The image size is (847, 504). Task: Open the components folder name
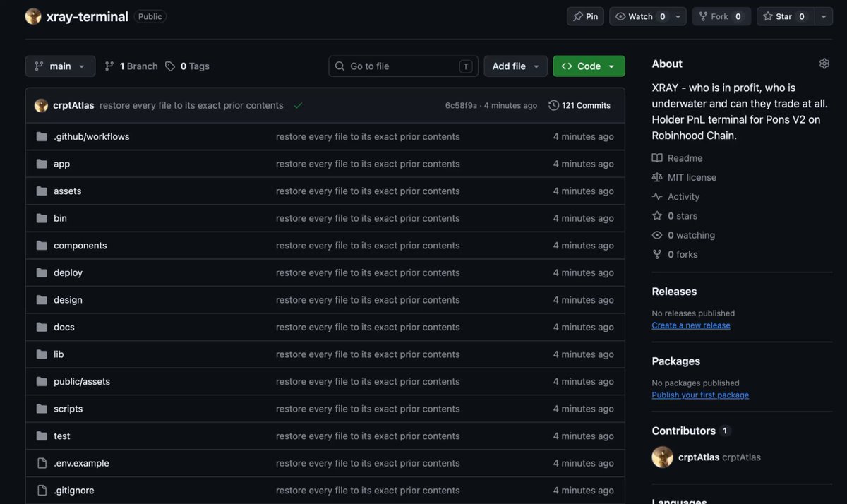click(80, 246)
